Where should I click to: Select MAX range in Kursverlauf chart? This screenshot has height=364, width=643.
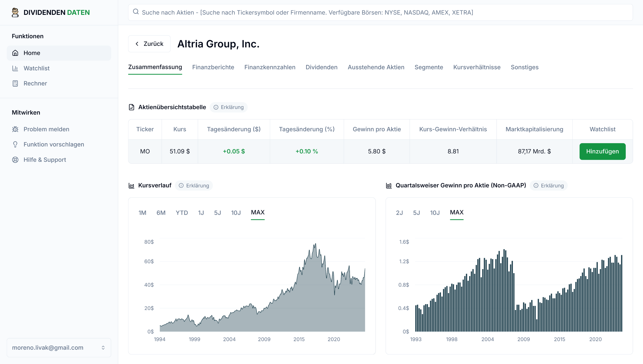tap(258, 213)
